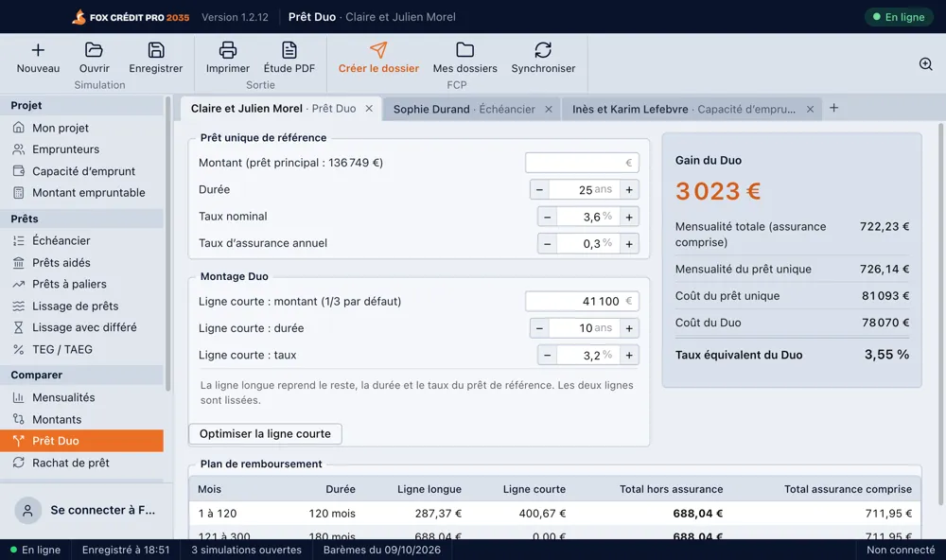Click Se connecter à F... button
The image size is (946, 560).
85,510
